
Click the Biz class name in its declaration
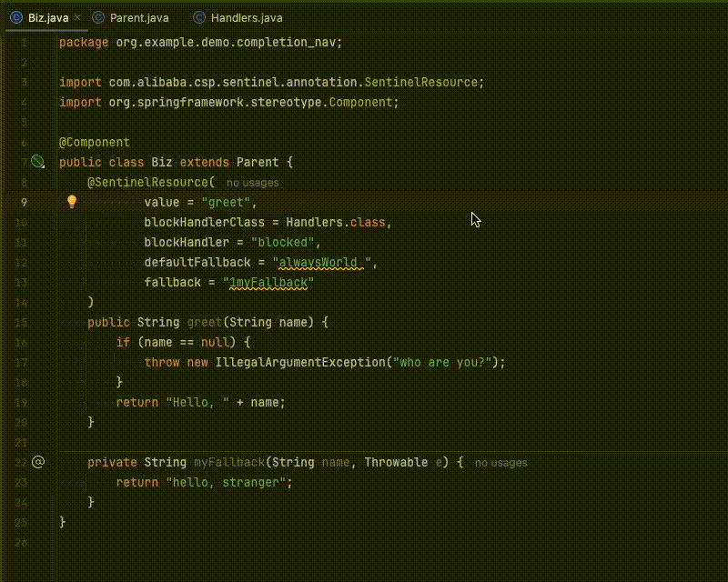coord(162,162)
